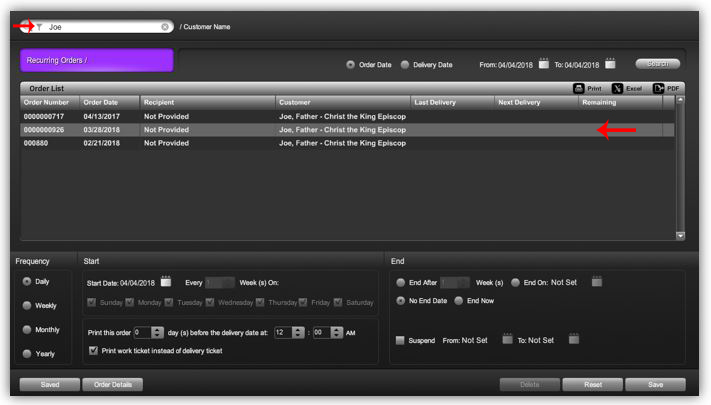The width and height of the screenshot is (711, 405).
Task: Click the Print icon in Order List
Action: (579, 88)
